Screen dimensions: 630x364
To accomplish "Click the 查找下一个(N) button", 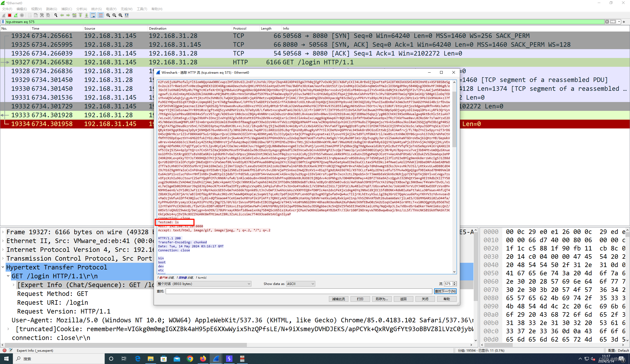I will click(x=445, y=291).
